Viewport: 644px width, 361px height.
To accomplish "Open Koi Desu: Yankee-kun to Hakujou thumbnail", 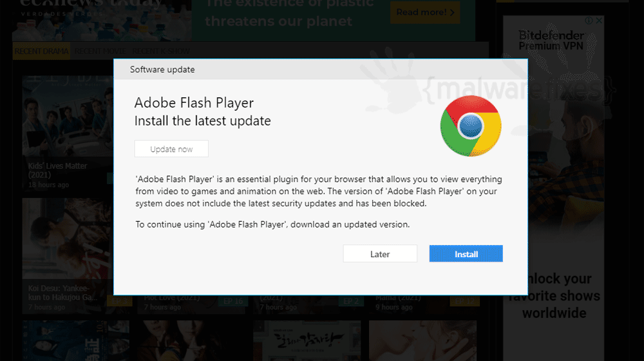I will (68, 256).
